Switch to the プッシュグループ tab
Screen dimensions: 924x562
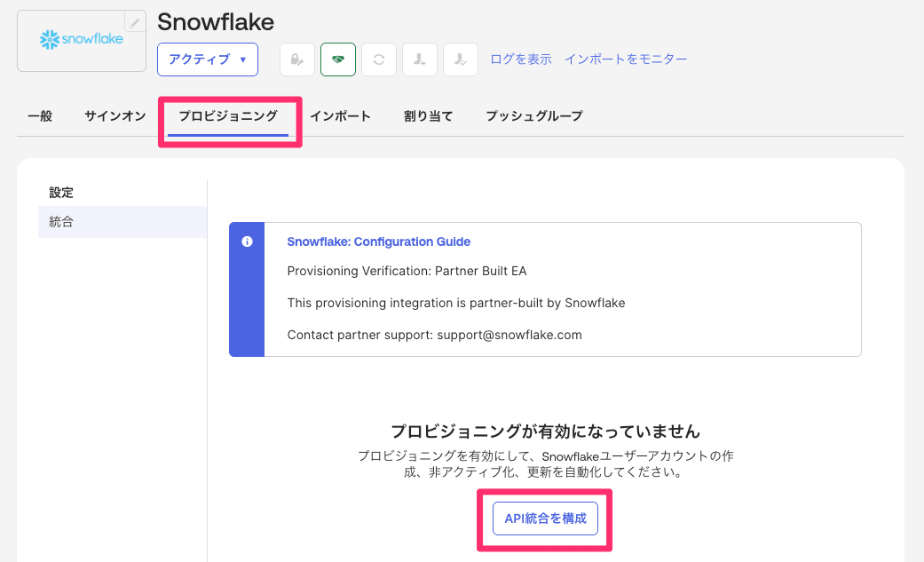coord(534,116)
